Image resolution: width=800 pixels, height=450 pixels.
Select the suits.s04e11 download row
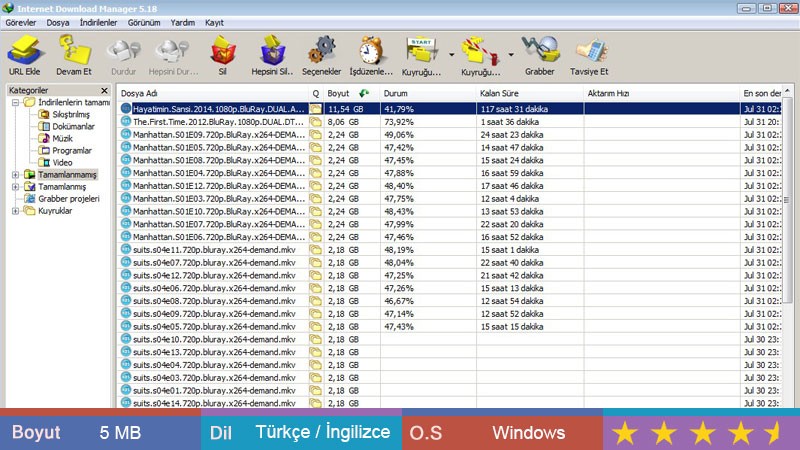[x=449, y=250]
